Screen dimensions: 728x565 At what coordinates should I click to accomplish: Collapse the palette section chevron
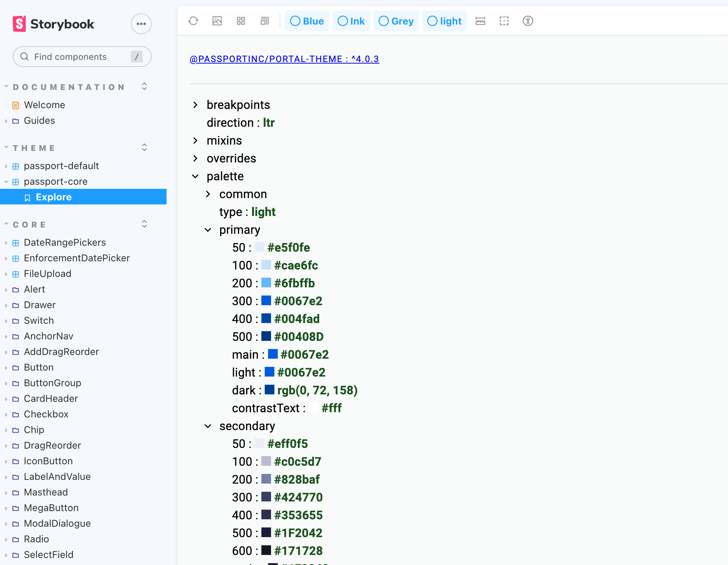click(196, 176)
